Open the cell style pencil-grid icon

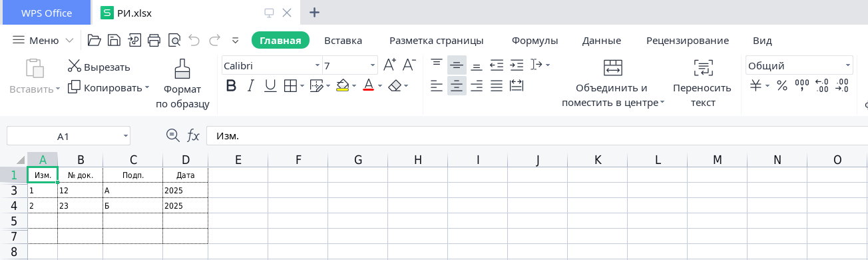[316, 85]
